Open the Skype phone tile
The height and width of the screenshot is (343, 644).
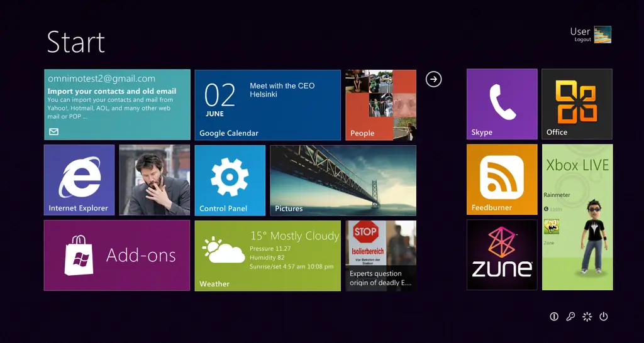[x=502, y=104]
